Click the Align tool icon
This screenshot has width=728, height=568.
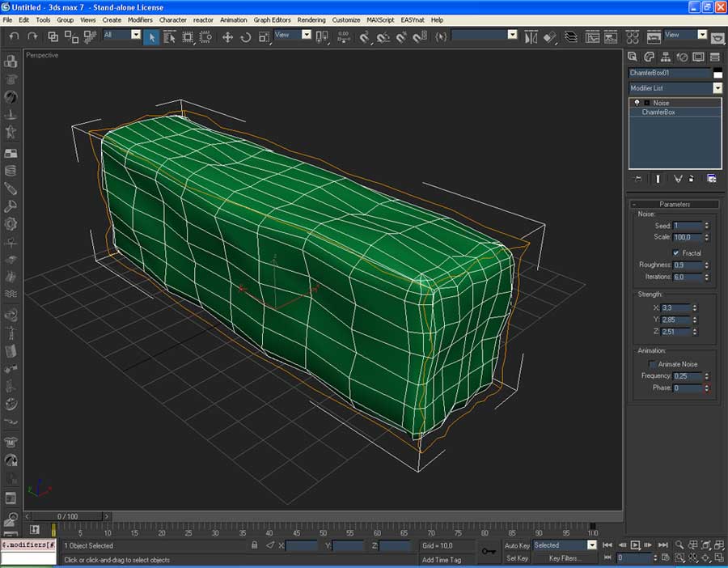click(550, 37)
